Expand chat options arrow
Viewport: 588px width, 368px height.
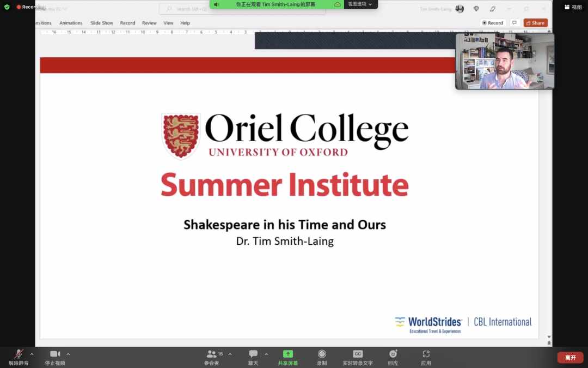[266, 354]
